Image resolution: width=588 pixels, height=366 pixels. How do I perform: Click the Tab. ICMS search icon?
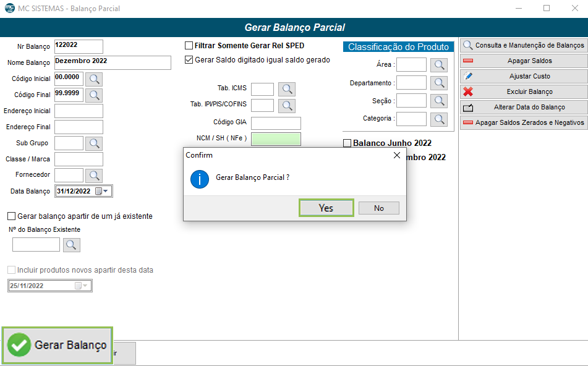point(287,89)
